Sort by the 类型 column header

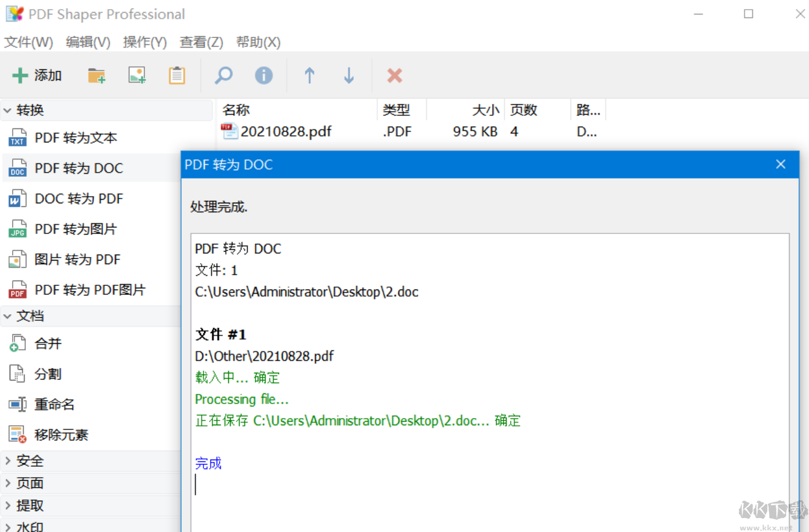(x=402, y=110)
